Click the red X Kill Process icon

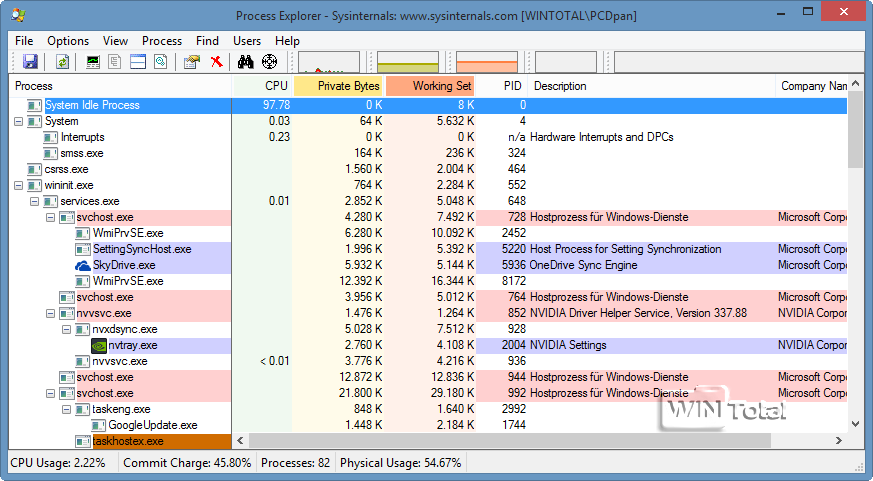215,62
